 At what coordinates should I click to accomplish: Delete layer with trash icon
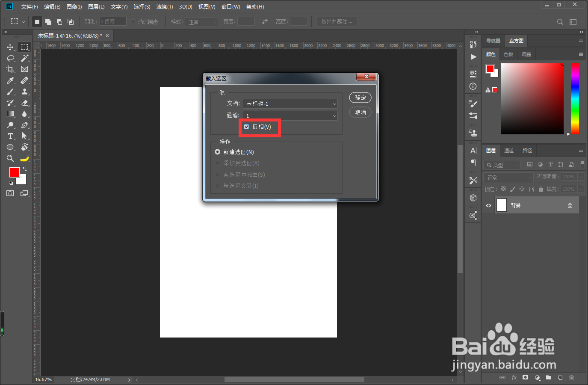(572, 378)
